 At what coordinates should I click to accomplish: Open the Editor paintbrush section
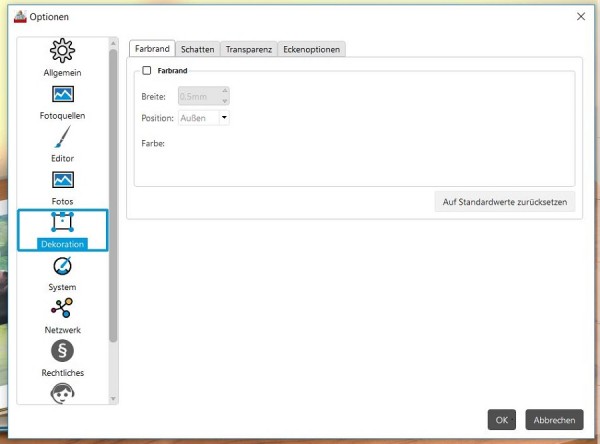click(63, 137)
